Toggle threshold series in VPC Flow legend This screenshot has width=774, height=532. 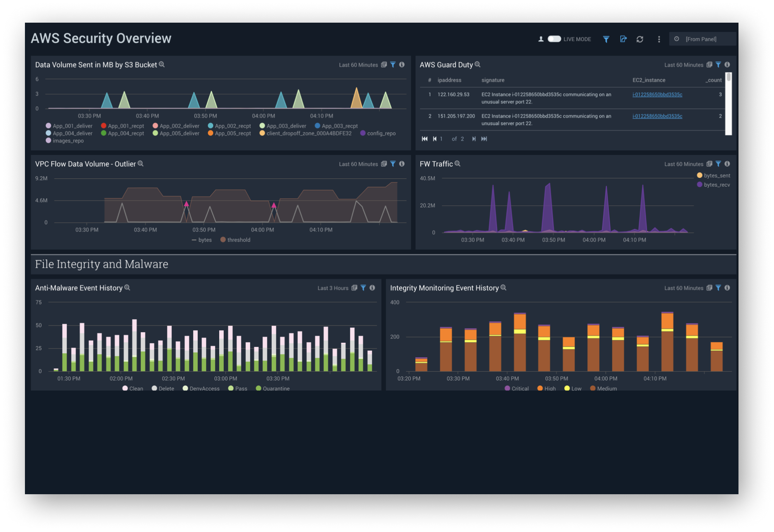pos(235,240)
